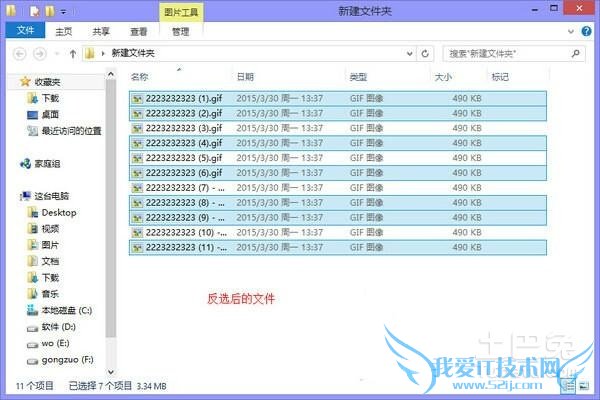Screen dimensions: 600x400
Task: Click the GIF icon of file (10)
Action: click(137, 233)
